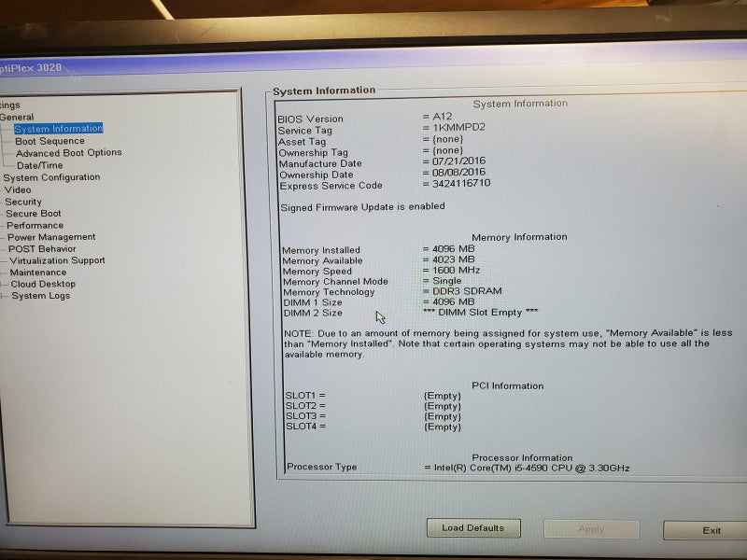This screenshot has height=560, width=747.
Task: Open Virtualization Support settings
Action: 57,260
